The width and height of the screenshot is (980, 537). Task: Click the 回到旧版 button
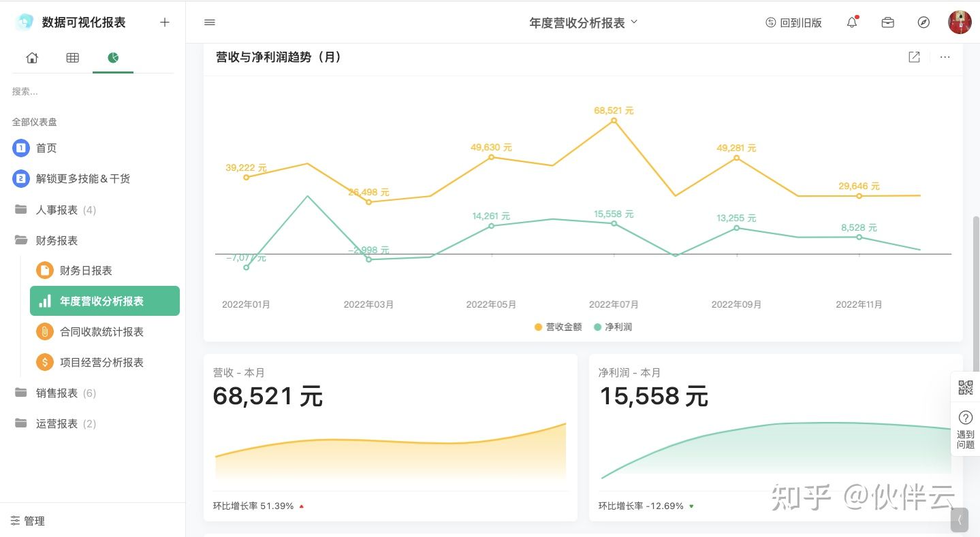(x=793, y=22)
